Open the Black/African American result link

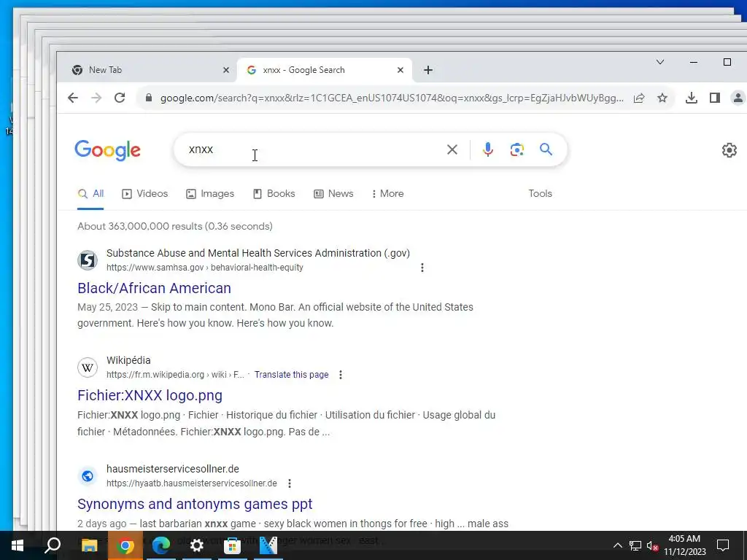coord(155,288)
